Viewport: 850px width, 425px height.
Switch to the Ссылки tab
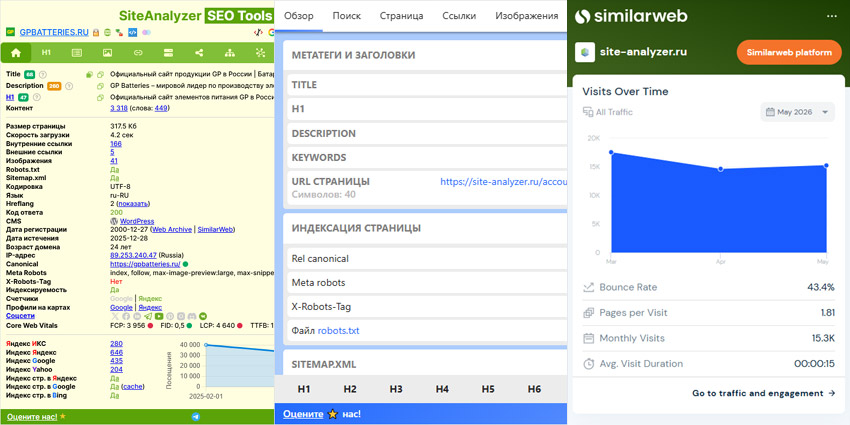[x=459, y=16]
